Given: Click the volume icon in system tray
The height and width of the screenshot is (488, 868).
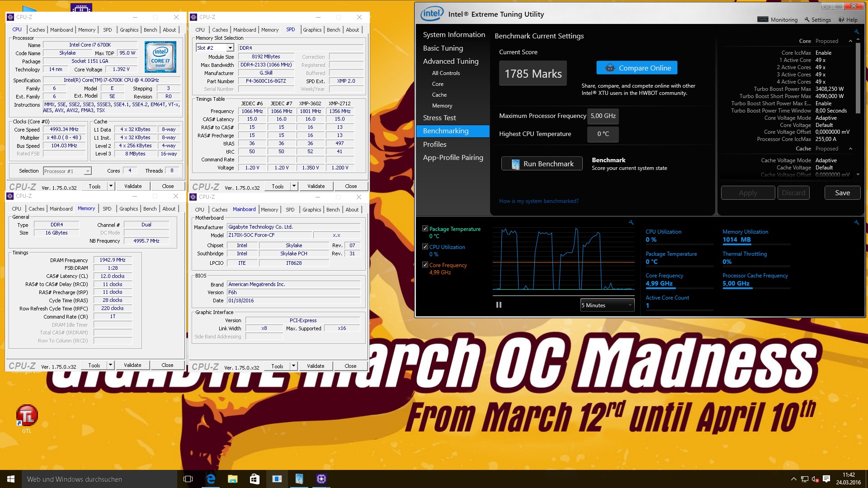Looking at the screenshot, I should 815,479.
